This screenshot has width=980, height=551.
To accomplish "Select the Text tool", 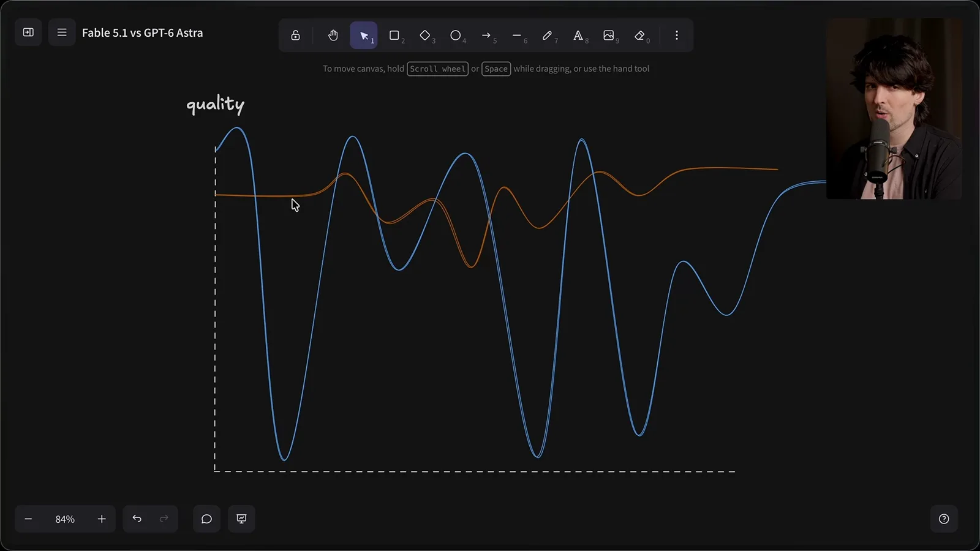I will tap(578, 36).
